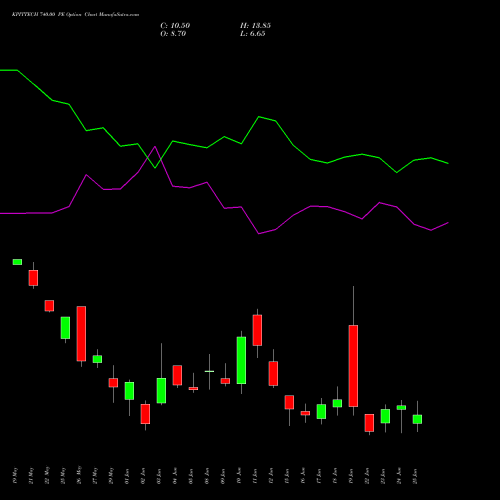The image size is (500, 500).
Task: Click the '10 Jun' date label on the axis
Action: [239, 476]
